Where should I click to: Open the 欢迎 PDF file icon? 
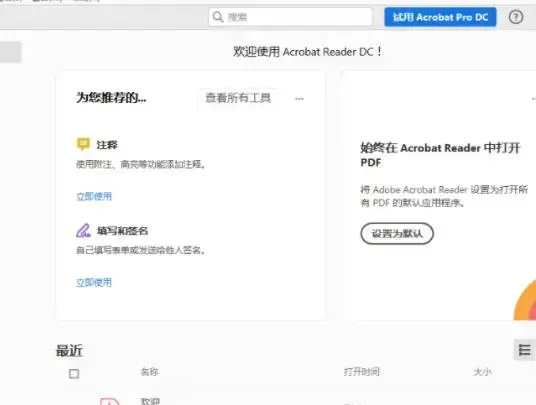pyautogui.click(x=109, y=401)
